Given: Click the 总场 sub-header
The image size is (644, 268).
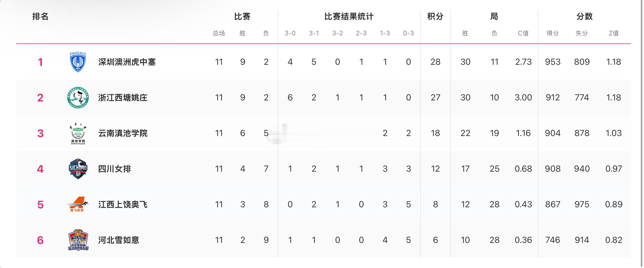Looking at the screenshot, I should pyautogui.click(x=219, y=33).
